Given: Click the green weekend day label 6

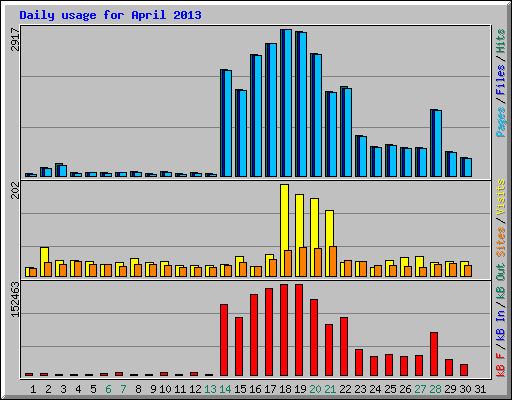Looking at the screenshot, I should [108, 389].
